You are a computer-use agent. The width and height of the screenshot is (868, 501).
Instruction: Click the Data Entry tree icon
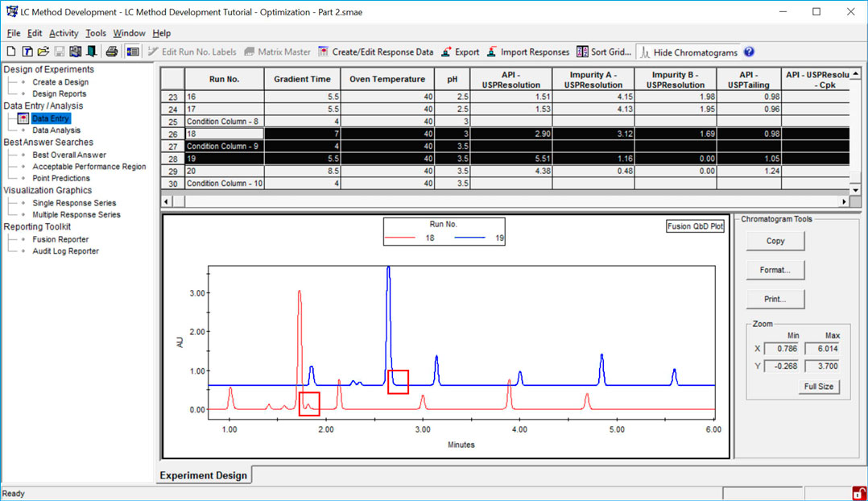click(23, 118)
